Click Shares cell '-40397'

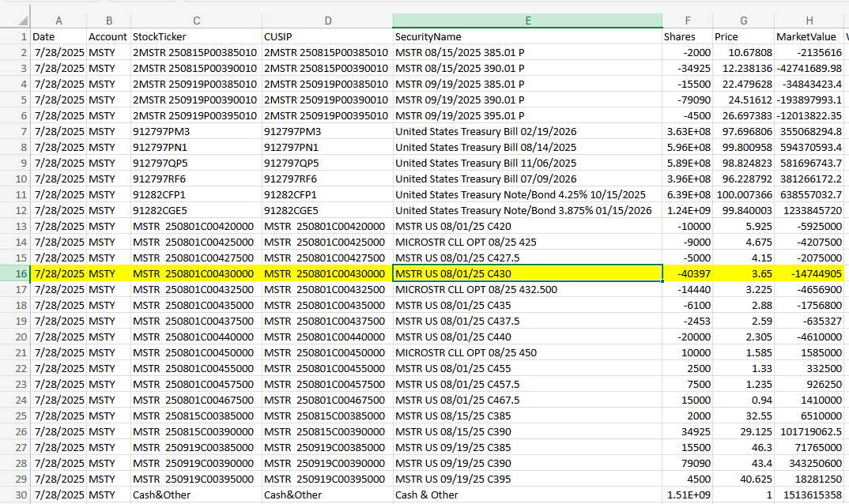pyautogui.click(x=687, y=273)
